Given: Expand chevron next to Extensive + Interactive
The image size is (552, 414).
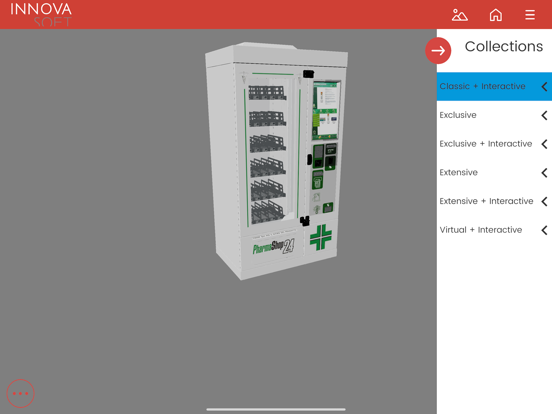Looking at the screenshot, I should pos(544,201).
